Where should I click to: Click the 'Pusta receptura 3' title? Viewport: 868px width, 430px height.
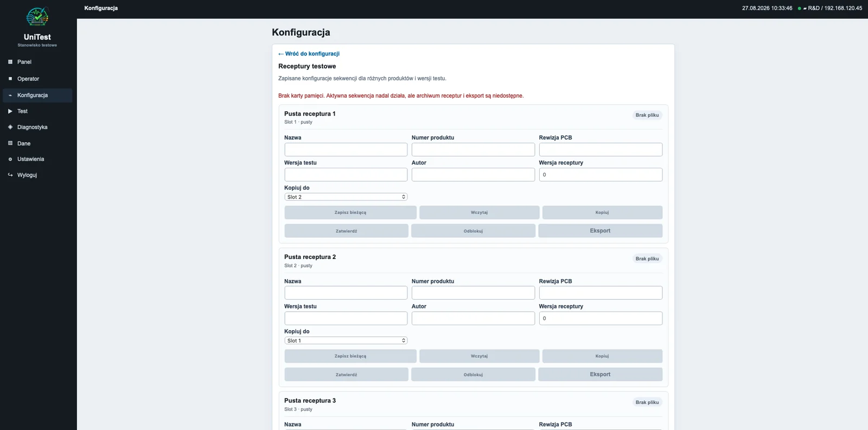(310, 401)
